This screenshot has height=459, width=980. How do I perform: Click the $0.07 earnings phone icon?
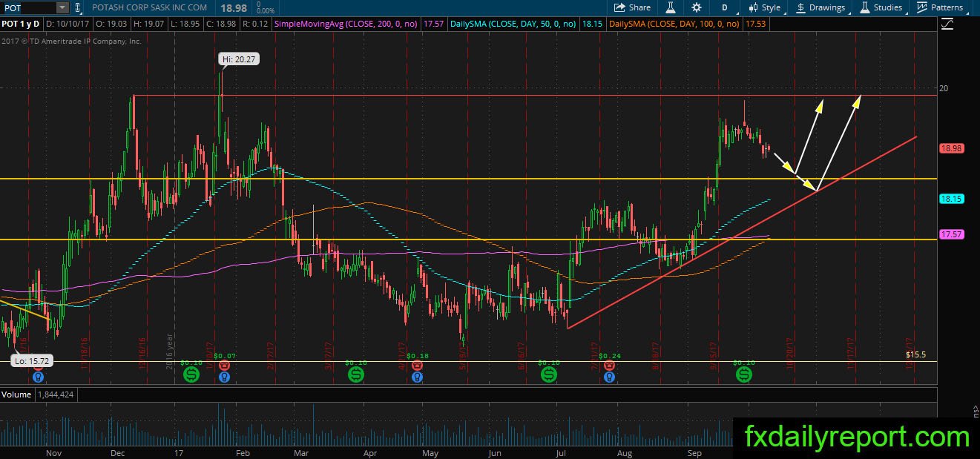(x=225, y=365)
